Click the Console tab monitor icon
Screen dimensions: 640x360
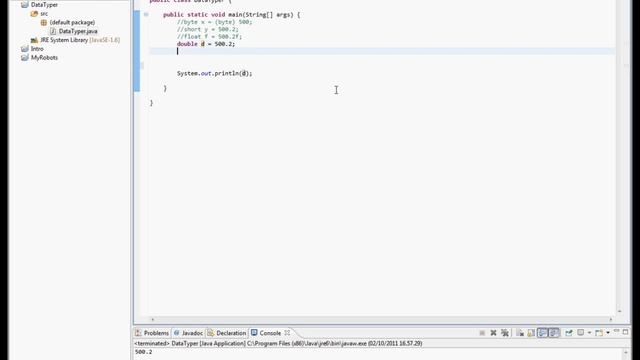coord(254,333)
